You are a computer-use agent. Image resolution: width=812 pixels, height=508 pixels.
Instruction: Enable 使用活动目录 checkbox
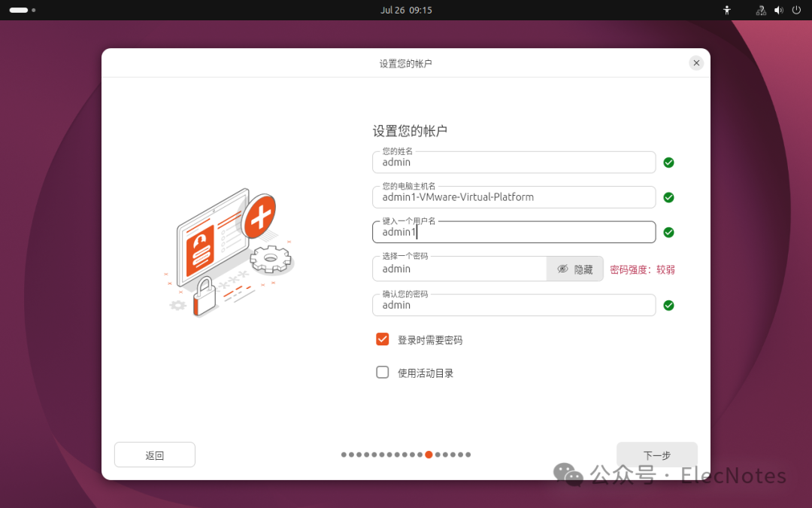(x=382, y=373)
